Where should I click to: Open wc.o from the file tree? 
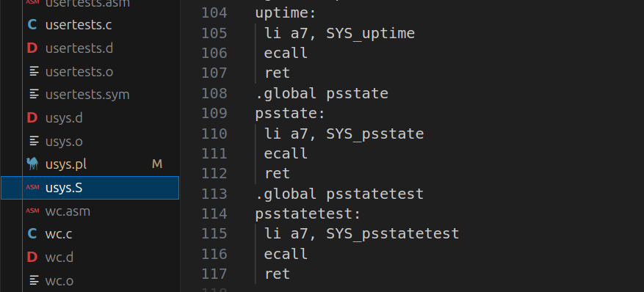tap(59, 281)
